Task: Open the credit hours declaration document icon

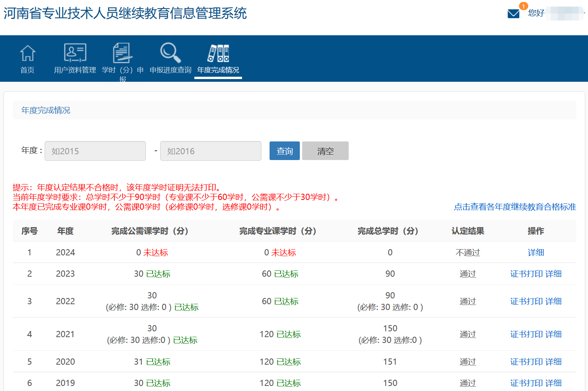Action: (123, 53)
